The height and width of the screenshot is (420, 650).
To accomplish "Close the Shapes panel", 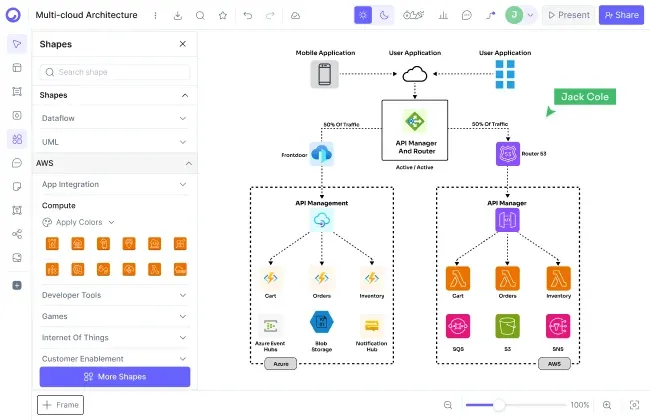I will point(182,44).
